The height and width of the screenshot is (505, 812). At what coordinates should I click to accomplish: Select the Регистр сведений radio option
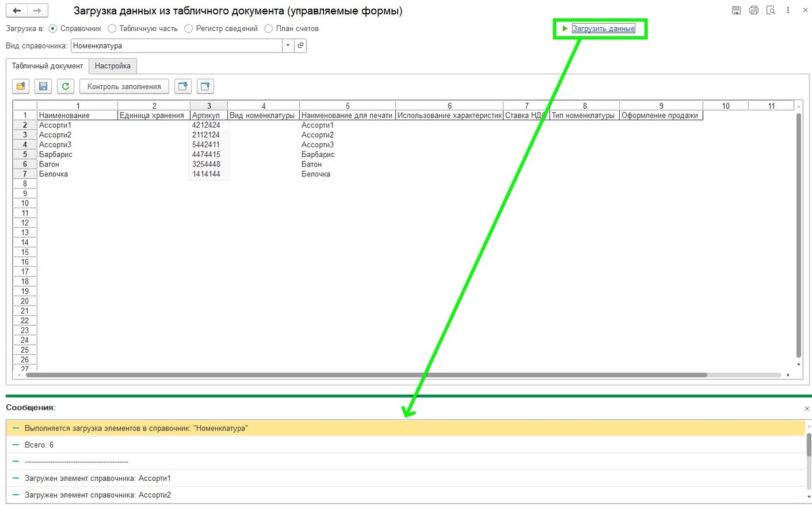click(x=189, y=28)
